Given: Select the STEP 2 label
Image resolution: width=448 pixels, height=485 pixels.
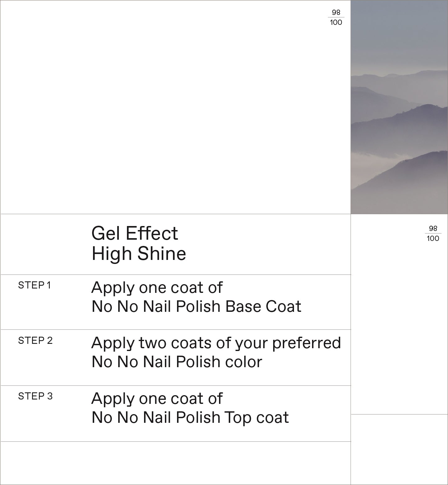Looking at the screenshot, I should point(35,341).
